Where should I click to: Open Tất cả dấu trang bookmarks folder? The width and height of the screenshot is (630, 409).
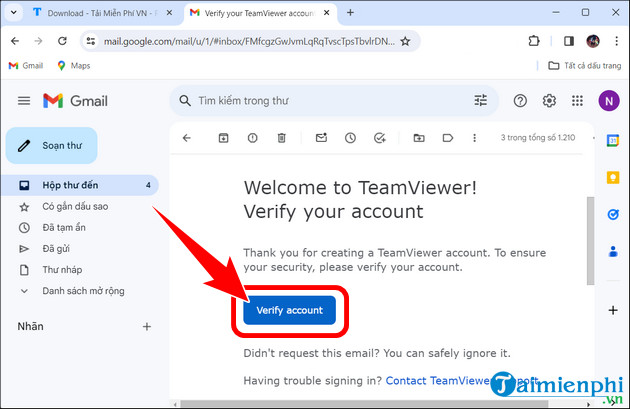point(585,65)
